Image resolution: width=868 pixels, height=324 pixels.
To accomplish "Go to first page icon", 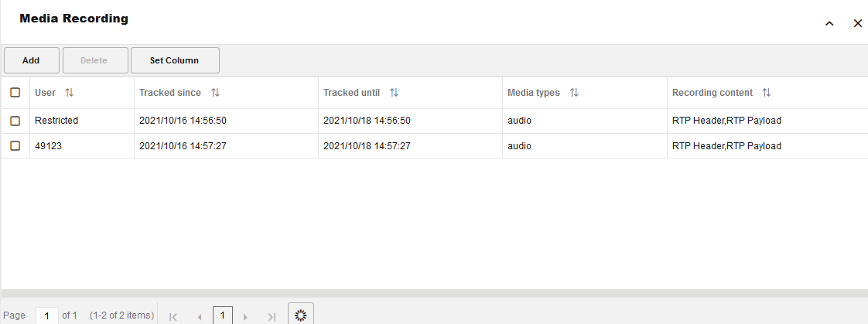I will 173,317.
